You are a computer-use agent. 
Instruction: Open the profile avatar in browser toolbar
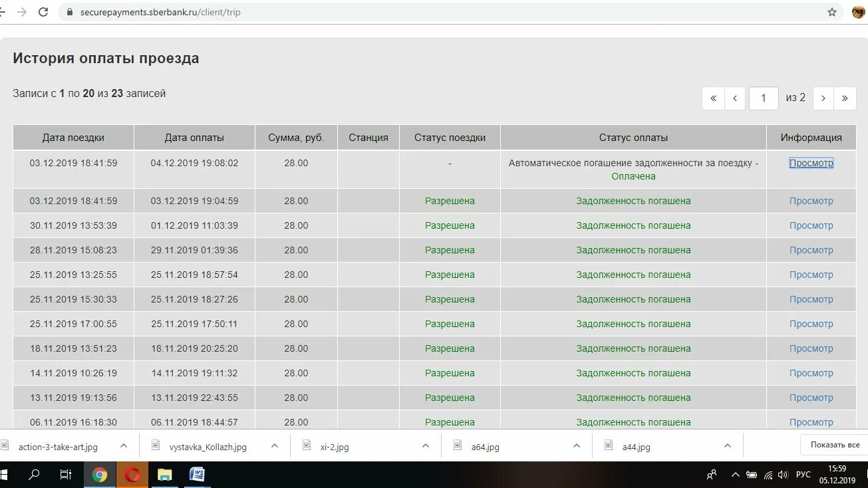(859, 12)
